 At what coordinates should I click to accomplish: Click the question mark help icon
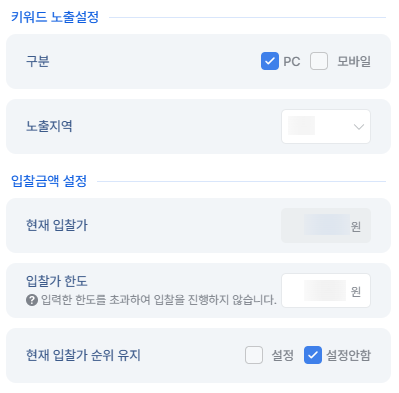point(32,300)
